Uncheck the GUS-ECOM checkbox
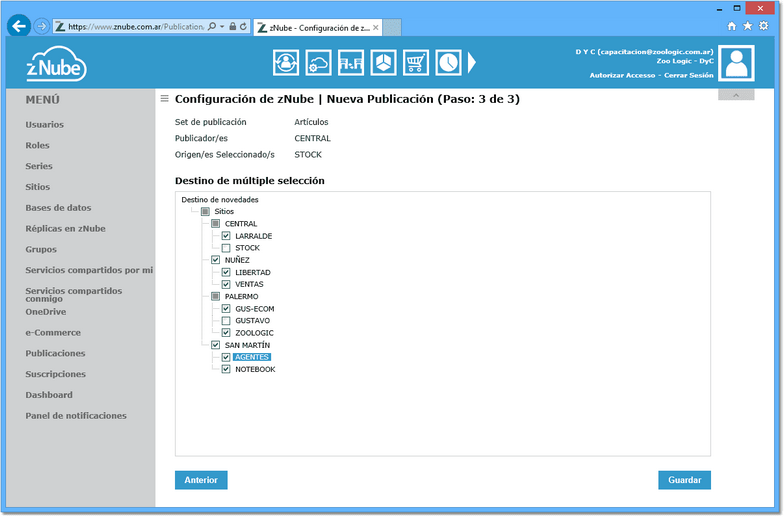784x517 pixels. pyautogui.click(x=226, y=308)
